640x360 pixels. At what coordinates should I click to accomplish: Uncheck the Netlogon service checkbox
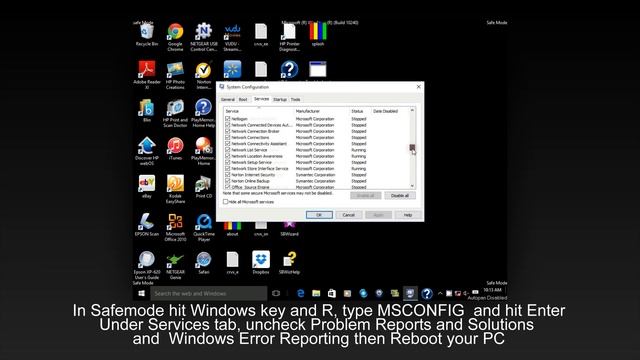pyautogui.click(x=227, y=119)
